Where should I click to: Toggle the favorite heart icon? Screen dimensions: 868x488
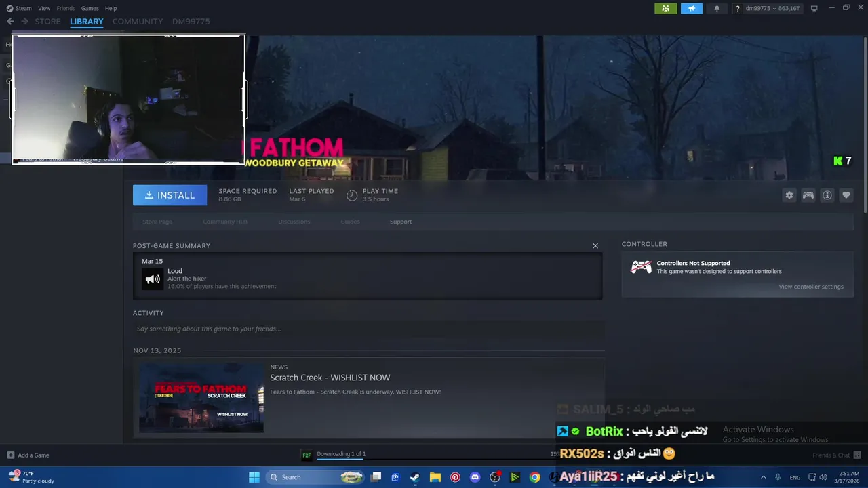pos(846,195)
